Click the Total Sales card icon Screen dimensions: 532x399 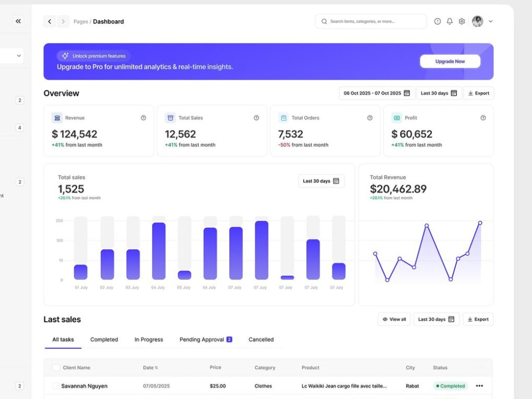point(170,118)
